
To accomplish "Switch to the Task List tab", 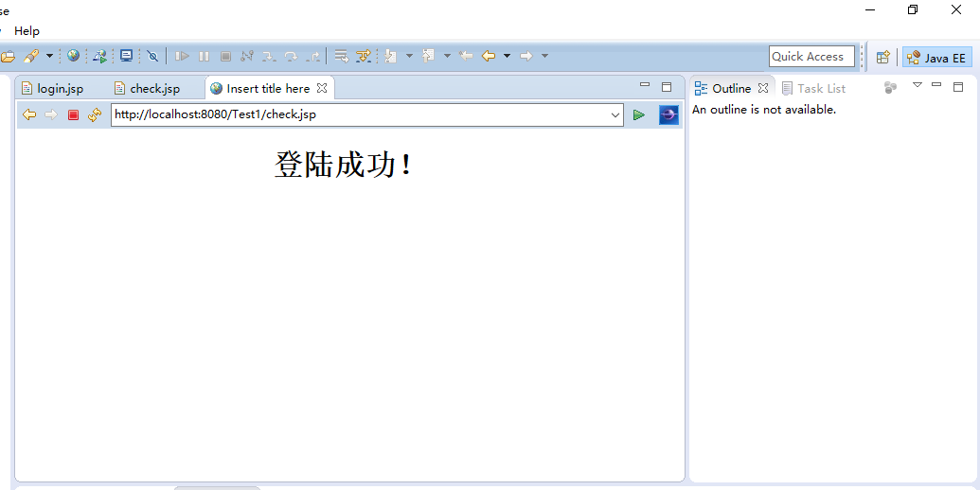I will (813, 89).
